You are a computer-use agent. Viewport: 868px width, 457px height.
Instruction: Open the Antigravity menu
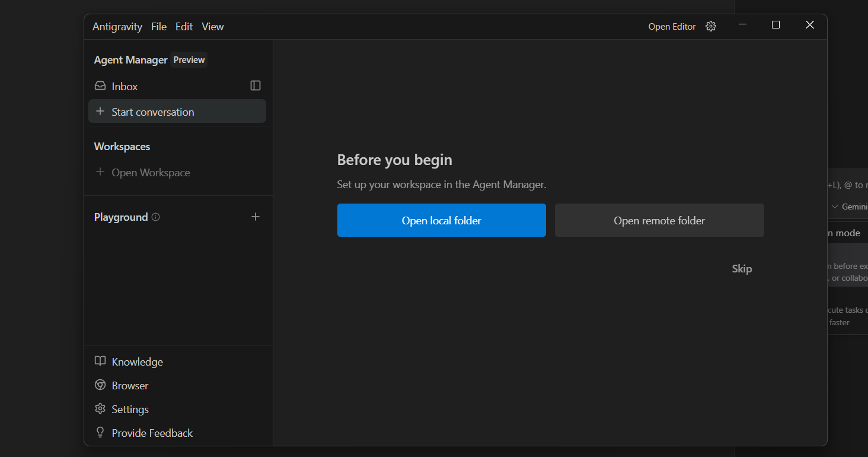(x=117, y=27)
